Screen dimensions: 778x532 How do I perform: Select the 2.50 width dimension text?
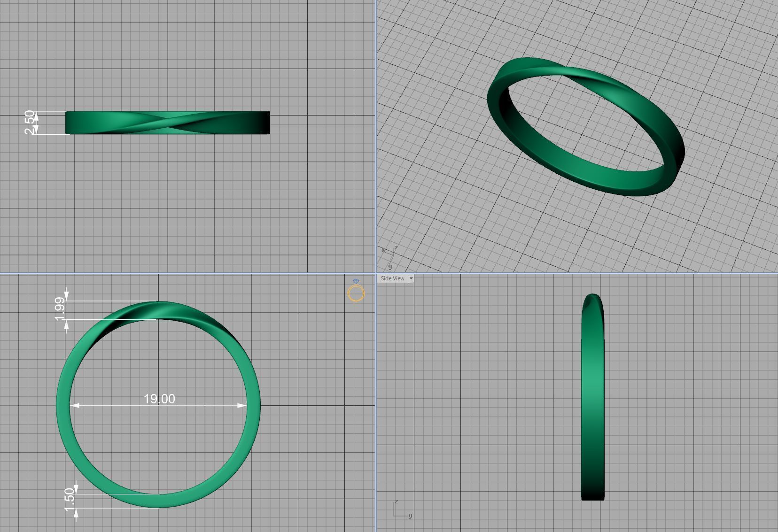pyautogui.click(x=30, y=123)
